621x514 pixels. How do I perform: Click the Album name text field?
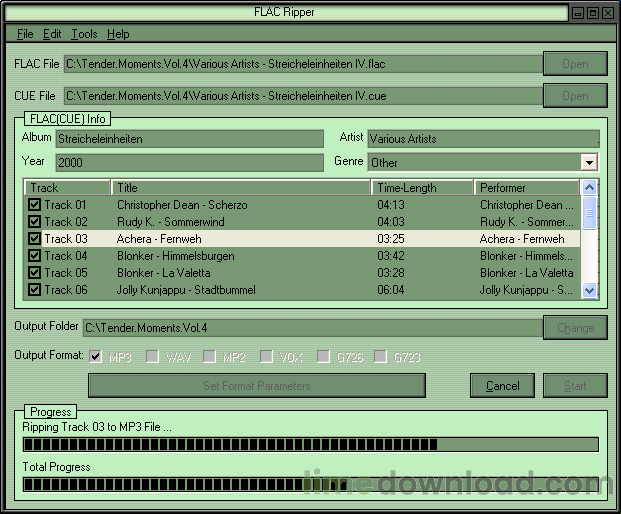click(x=192, y=139)
